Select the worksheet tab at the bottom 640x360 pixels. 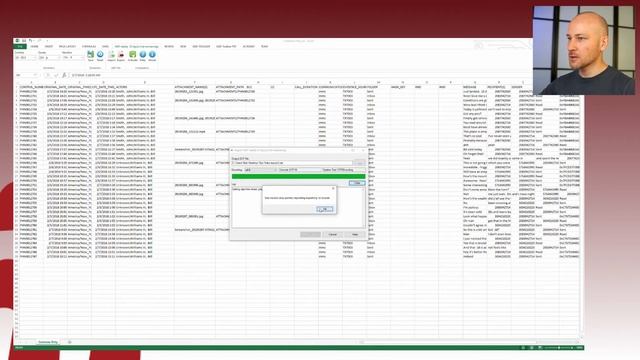(48, 342)
